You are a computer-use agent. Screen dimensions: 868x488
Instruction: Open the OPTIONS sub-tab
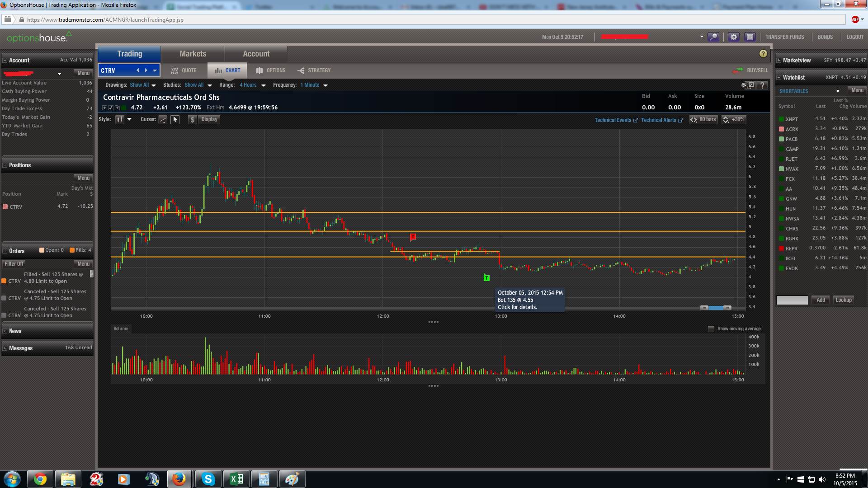pyautogui.click(x=271, y=70)
